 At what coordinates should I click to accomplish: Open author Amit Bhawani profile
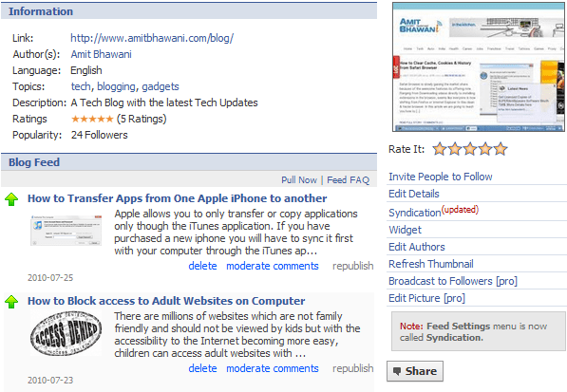(x=101, y=54)
